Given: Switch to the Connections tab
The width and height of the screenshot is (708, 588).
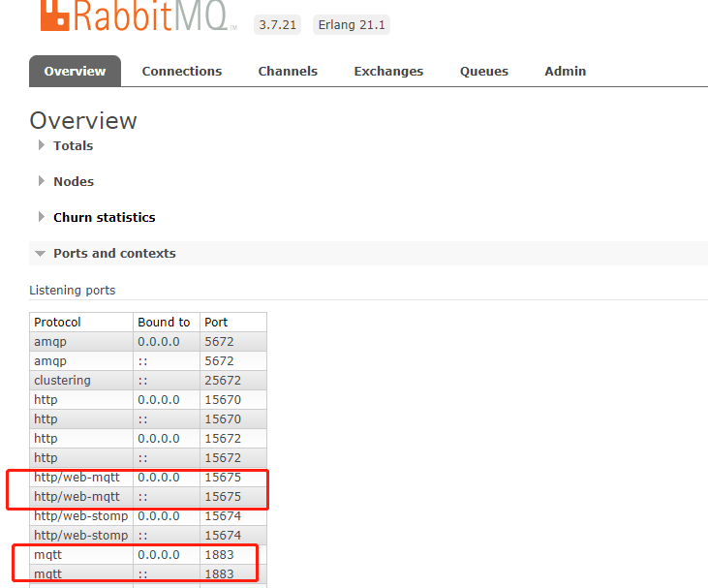Looking at the screenshot, I should point(181,71).
